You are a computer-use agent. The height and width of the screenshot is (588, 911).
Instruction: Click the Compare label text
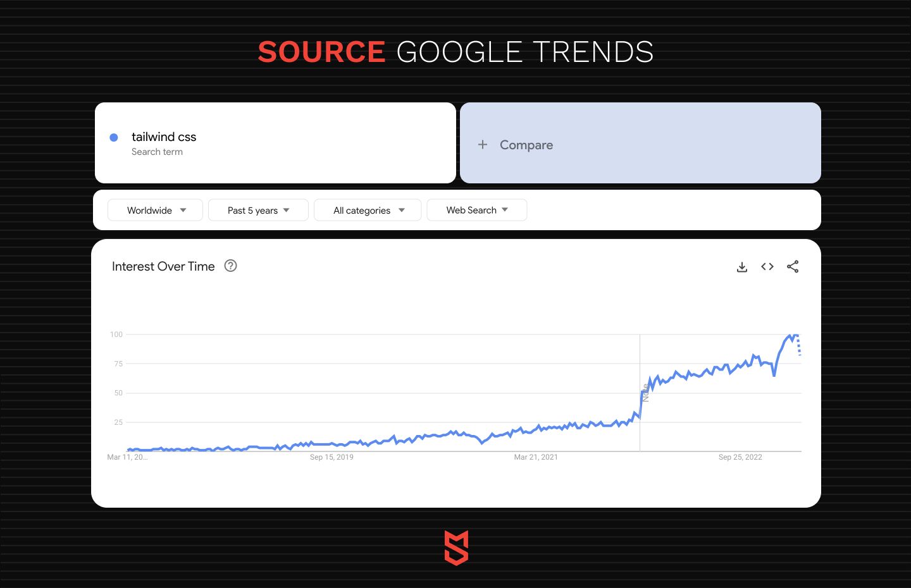pyautogui.click(x=526, y=145)
